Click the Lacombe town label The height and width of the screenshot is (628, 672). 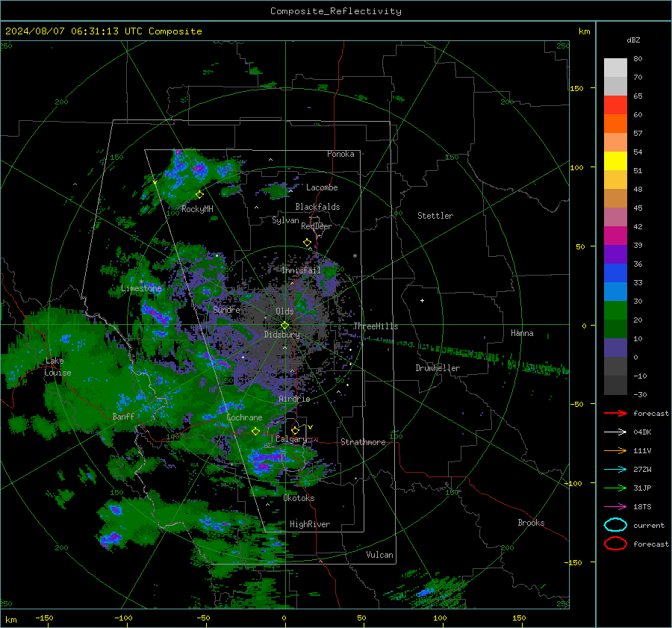click(x=322, y=187)
